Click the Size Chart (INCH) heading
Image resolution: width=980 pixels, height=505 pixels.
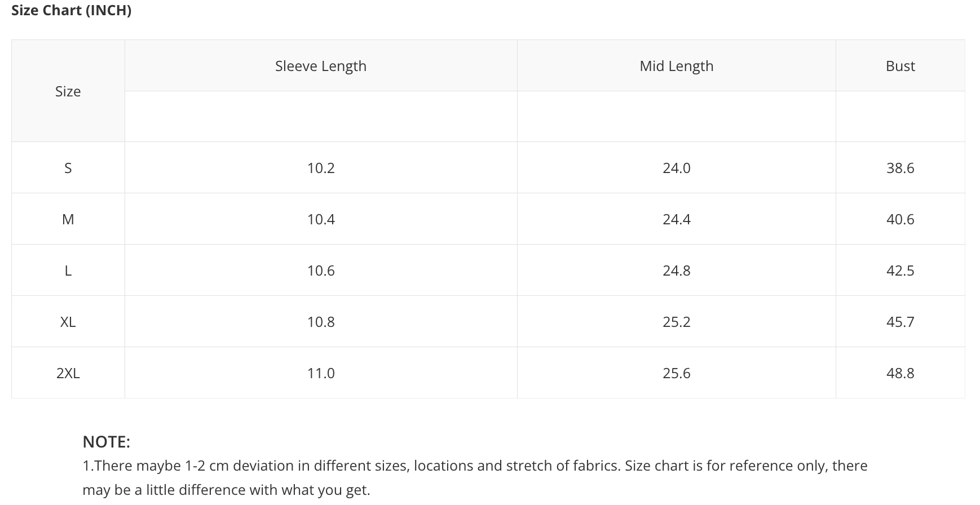click(71, 11)
